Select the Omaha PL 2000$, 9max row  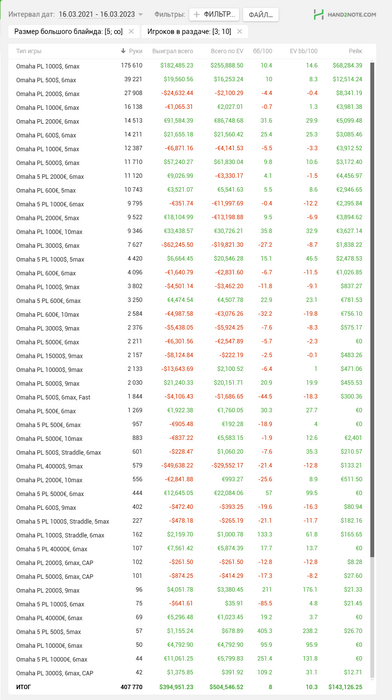pyautogui.click(x=189, y=591)
